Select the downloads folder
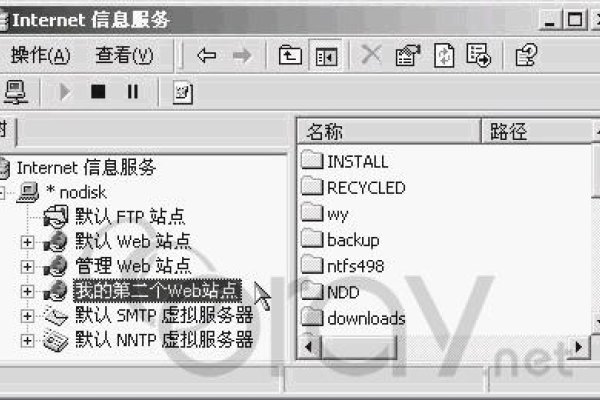600x400 pixels. coord(366,318)
